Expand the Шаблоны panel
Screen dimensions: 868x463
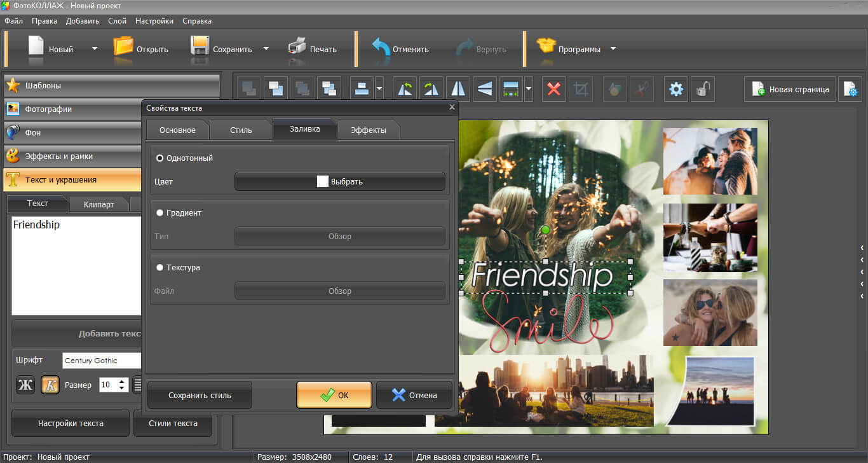pyautogui.click(x=111, y=85)
